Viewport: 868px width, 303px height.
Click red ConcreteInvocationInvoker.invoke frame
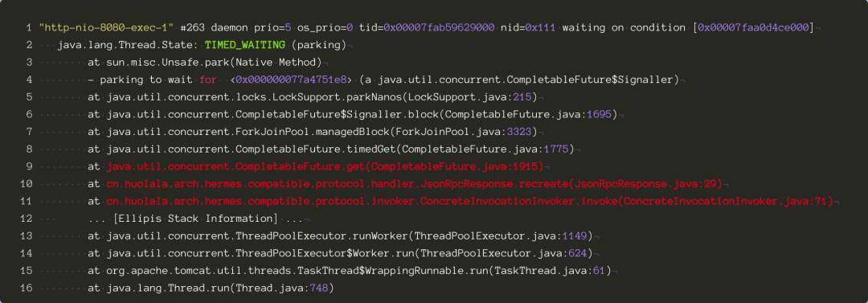[x=470, y=202]
